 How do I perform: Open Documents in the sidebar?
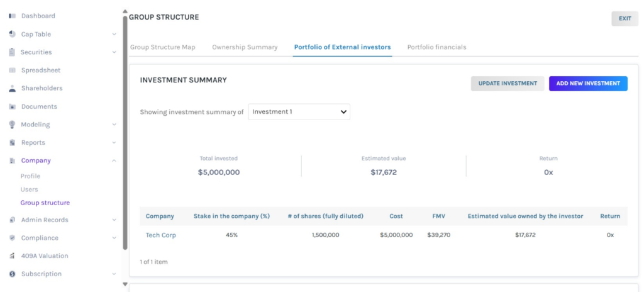tap(39, 106)
